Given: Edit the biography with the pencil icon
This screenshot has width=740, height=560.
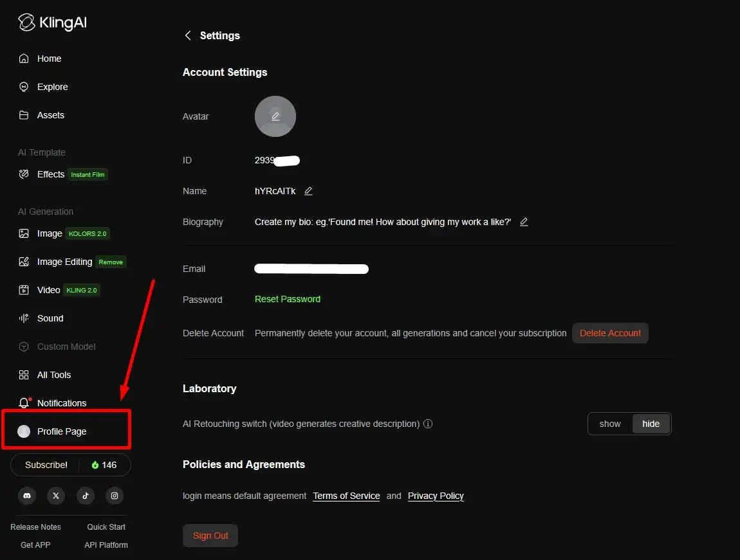Looking at the screenshot, I should [524, 222].
